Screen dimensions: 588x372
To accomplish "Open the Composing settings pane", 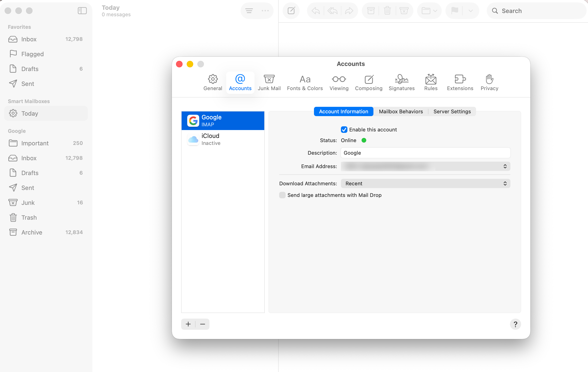I will tap(369, 82).
